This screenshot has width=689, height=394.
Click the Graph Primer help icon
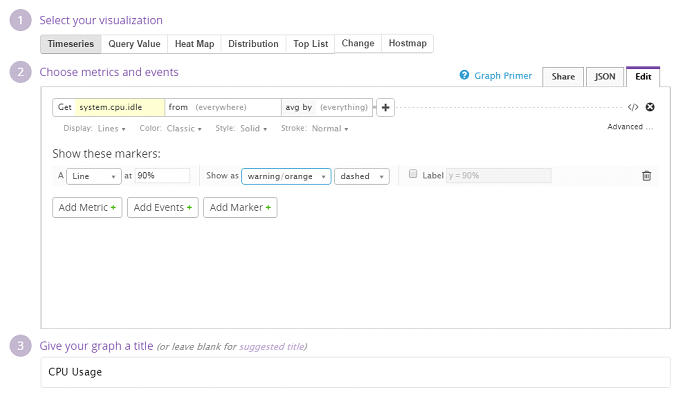464,75
